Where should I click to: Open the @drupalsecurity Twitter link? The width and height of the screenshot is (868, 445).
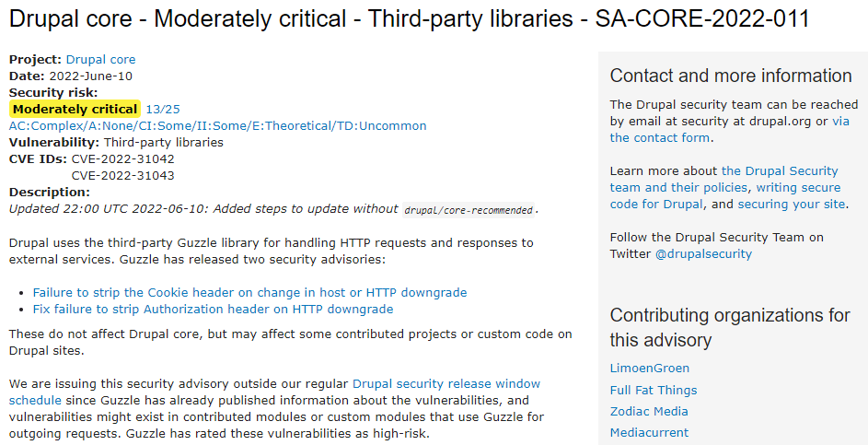703,253
